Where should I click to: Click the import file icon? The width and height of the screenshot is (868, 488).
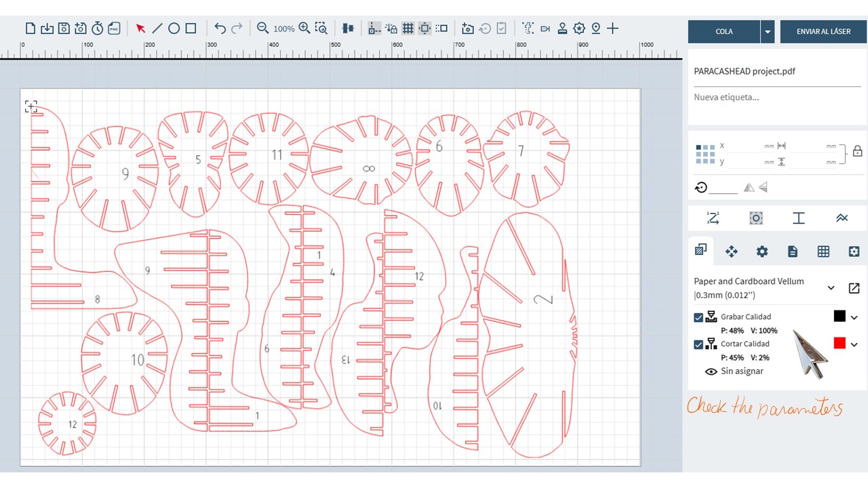[x=47, y=28]
